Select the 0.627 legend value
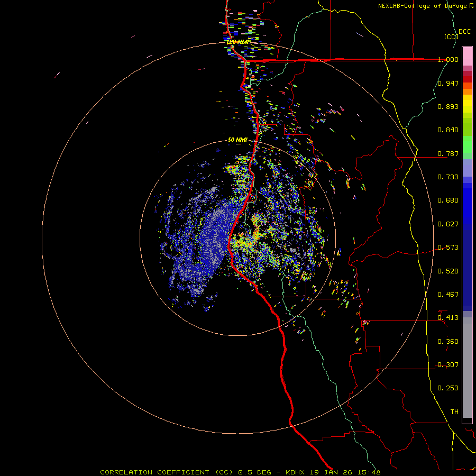Screen dimensions: 476x476 point(448,224)
